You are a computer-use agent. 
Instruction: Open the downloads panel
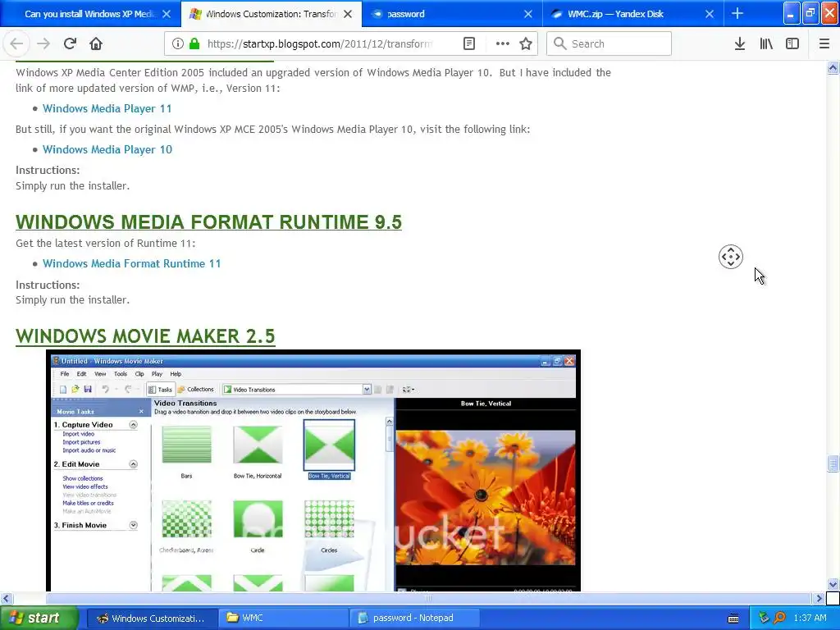(x=740, y=43)
